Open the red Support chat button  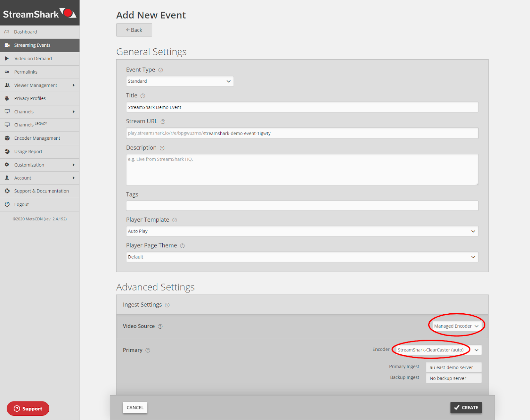(x=28, y=408)
